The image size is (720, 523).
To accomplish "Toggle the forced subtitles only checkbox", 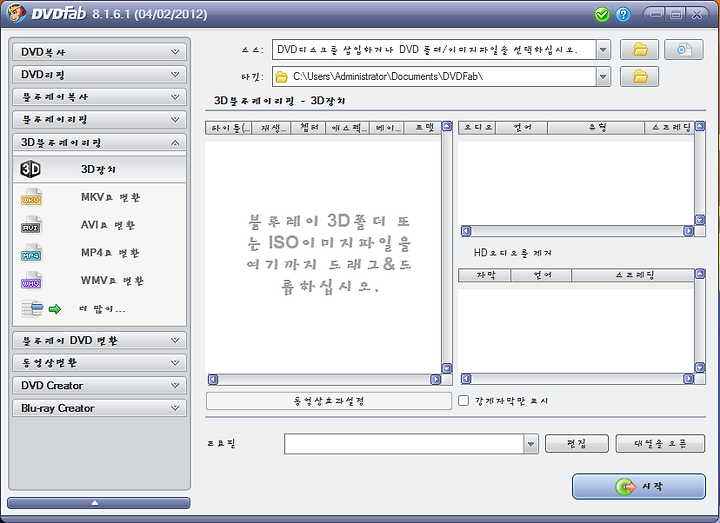I will 464,401.
